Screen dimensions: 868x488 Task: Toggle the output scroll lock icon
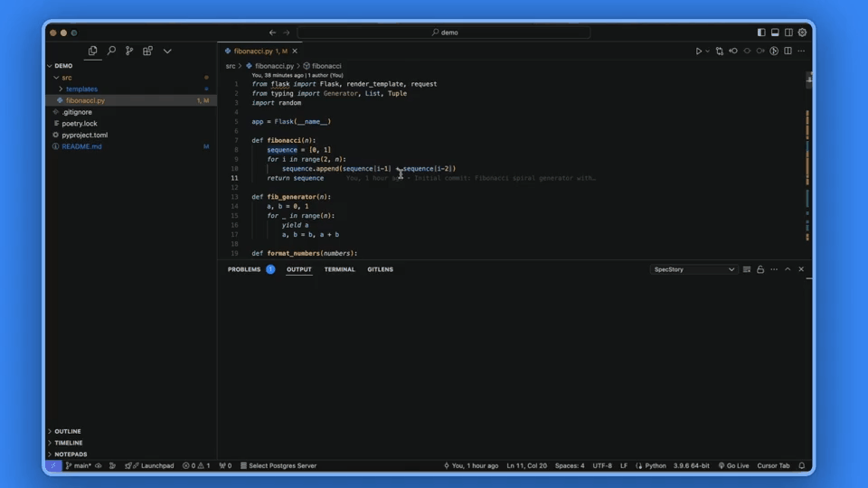coord(760,269)
